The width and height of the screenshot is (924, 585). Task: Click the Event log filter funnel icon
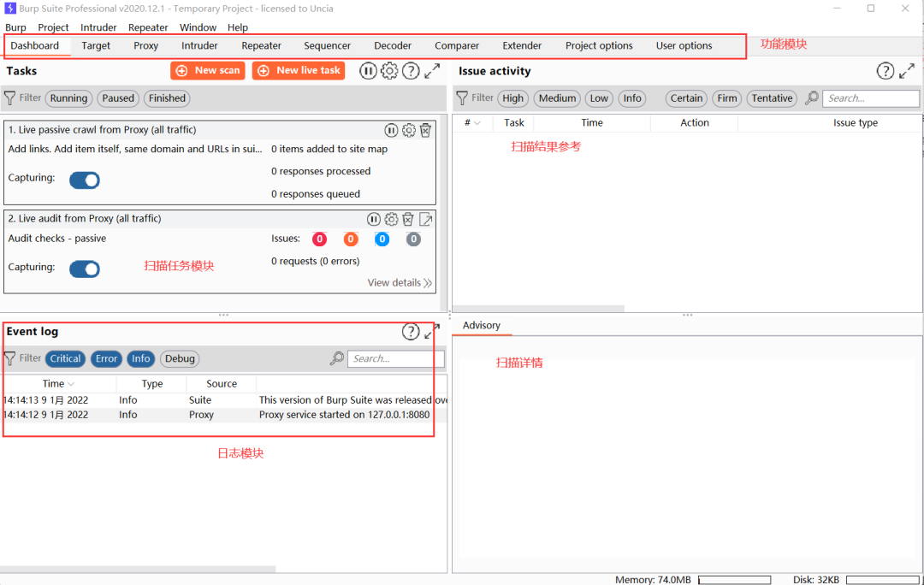[10, 358]
